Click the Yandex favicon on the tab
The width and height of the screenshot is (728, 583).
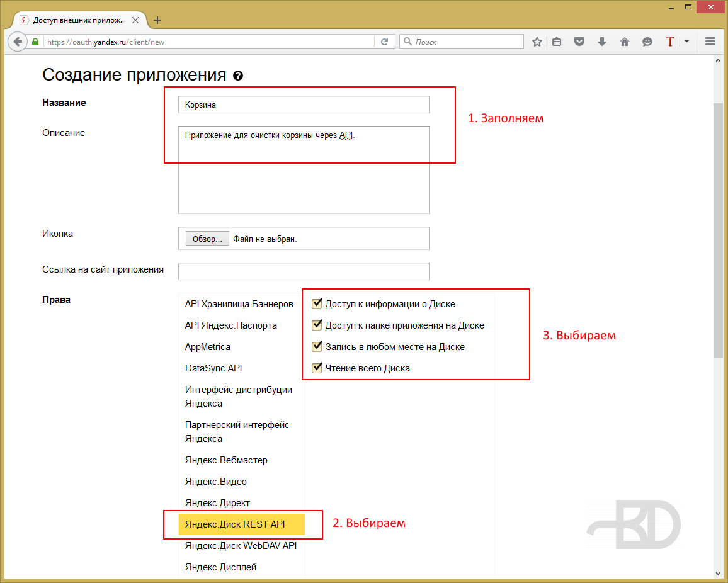tap(24, 20)
